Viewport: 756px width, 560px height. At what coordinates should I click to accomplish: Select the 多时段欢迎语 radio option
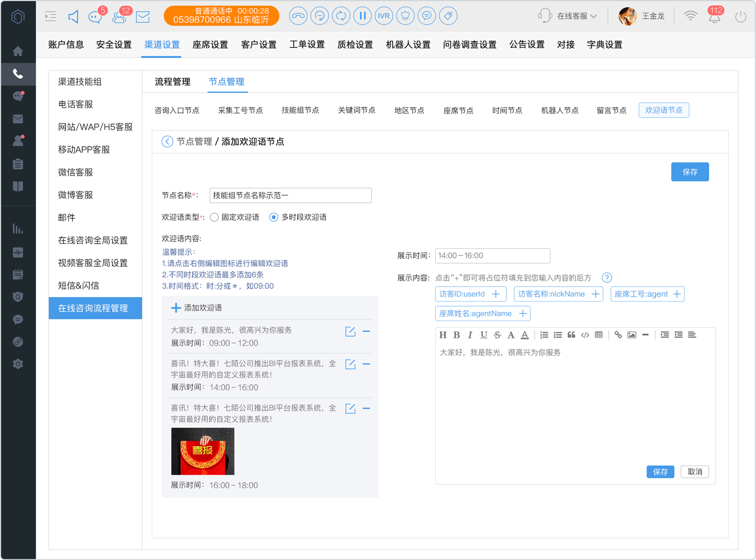[273, 217]
